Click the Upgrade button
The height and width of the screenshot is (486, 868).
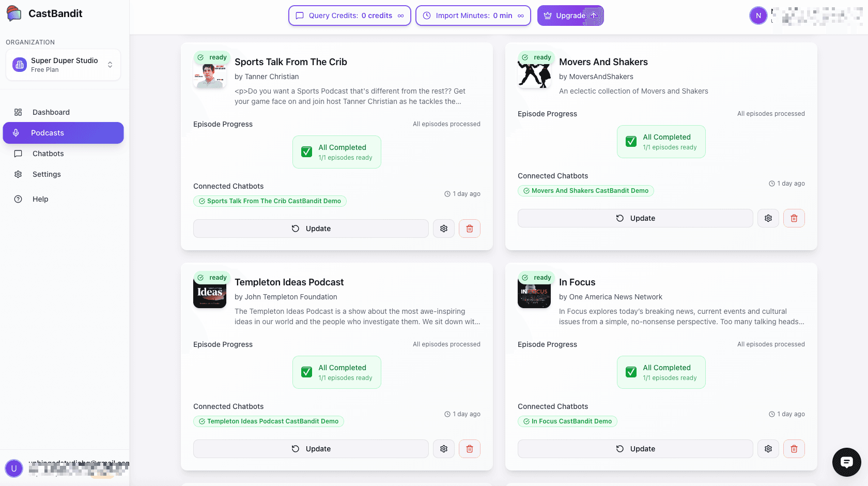570,16
